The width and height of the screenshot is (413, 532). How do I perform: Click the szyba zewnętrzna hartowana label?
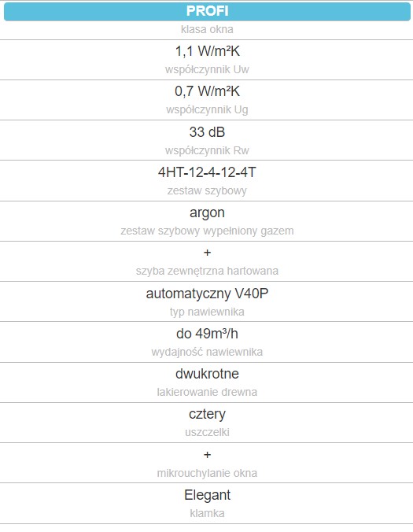point(207,271)
